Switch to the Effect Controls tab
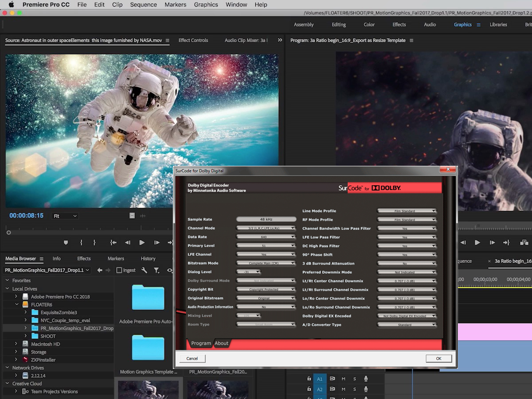The width and height of the screenshot is (532, 399). point(193,40)
